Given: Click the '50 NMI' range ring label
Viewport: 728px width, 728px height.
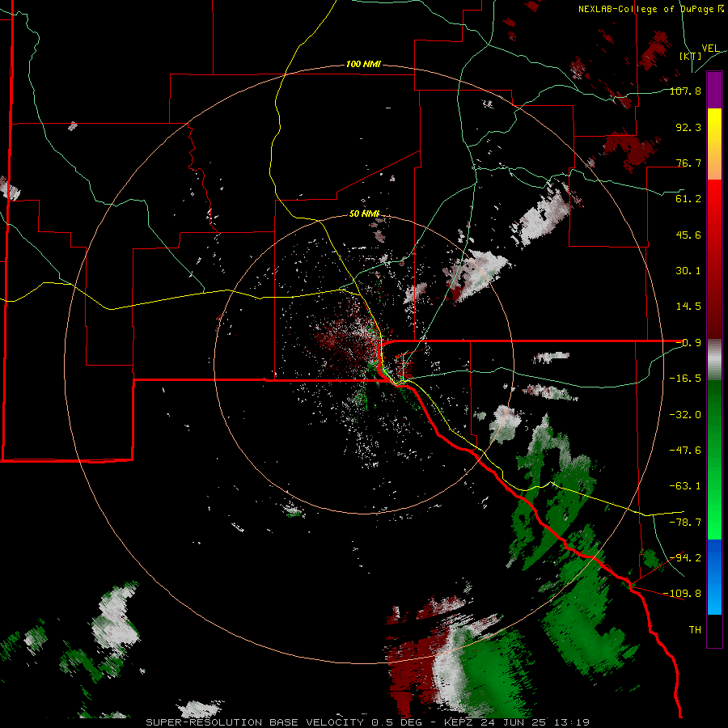Looking at the screenshot, I should (x=364, y=214).
